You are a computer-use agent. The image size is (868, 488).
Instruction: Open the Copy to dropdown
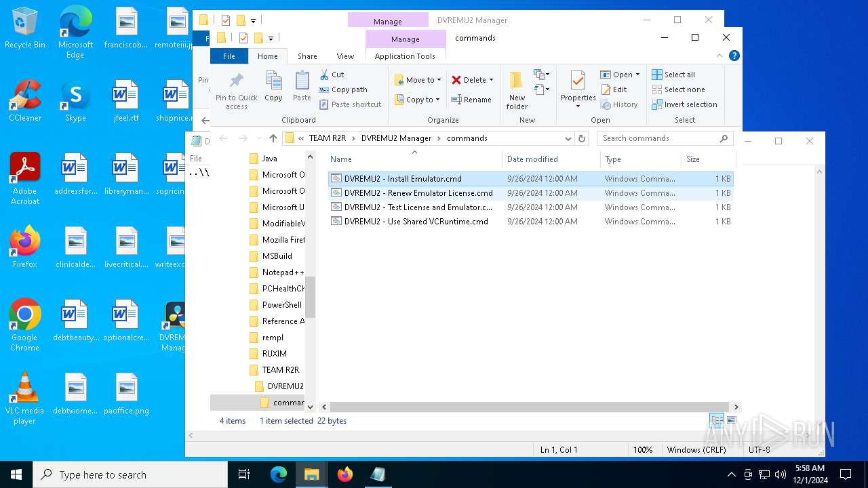(418, 100)
